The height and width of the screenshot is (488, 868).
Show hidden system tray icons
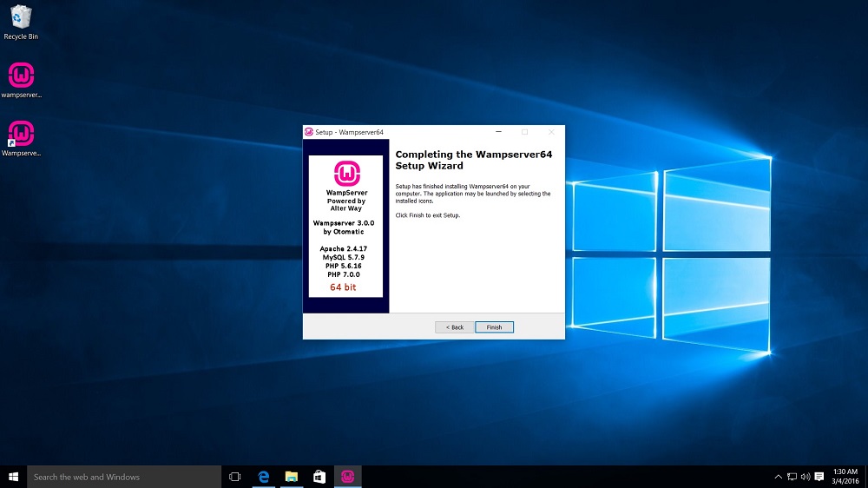[x=778, y=477]
